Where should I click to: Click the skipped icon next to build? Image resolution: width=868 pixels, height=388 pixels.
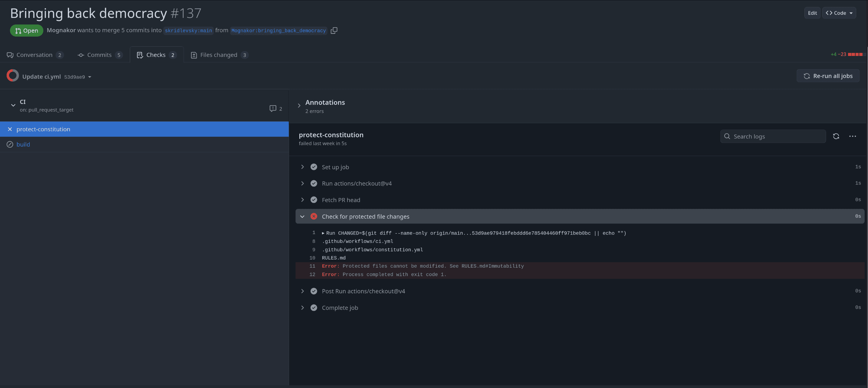pos(10,144)
